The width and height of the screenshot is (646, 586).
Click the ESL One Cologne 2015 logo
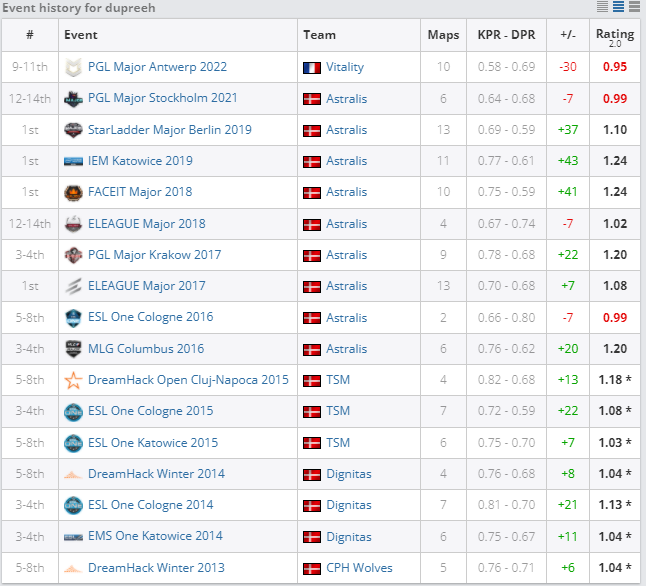pos(73,412)
